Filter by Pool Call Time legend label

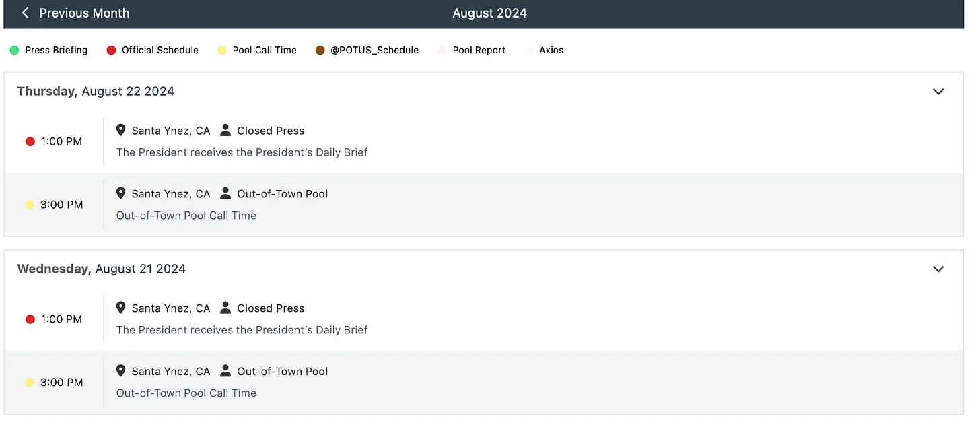coord(265,50)
